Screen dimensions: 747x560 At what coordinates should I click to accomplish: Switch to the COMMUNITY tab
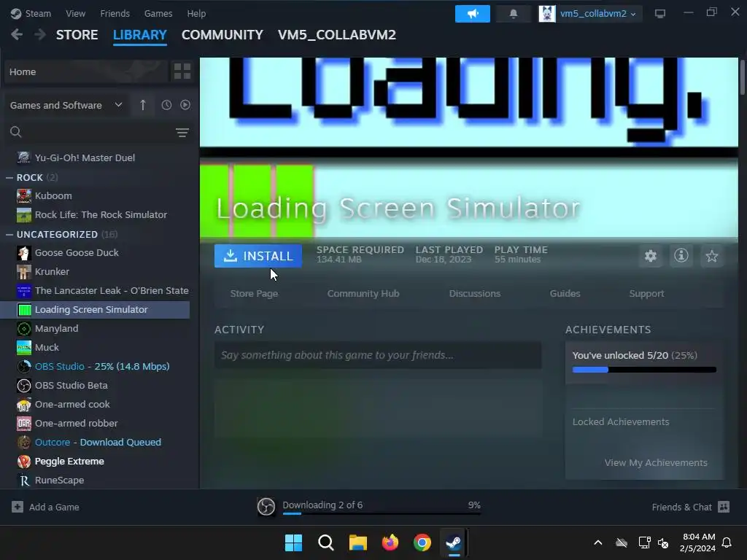(x=222, y=35)
